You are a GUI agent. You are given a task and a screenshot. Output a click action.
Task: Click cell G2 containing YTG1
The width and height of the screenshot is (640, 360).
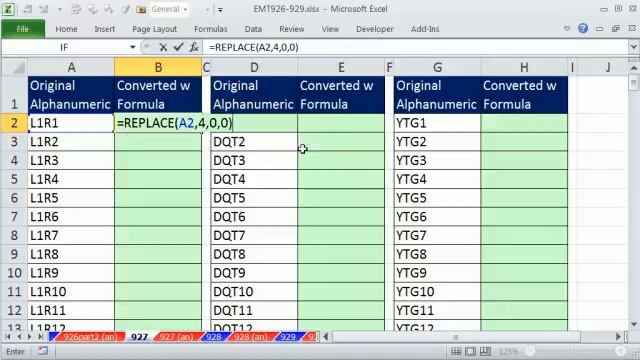[437, 123]
